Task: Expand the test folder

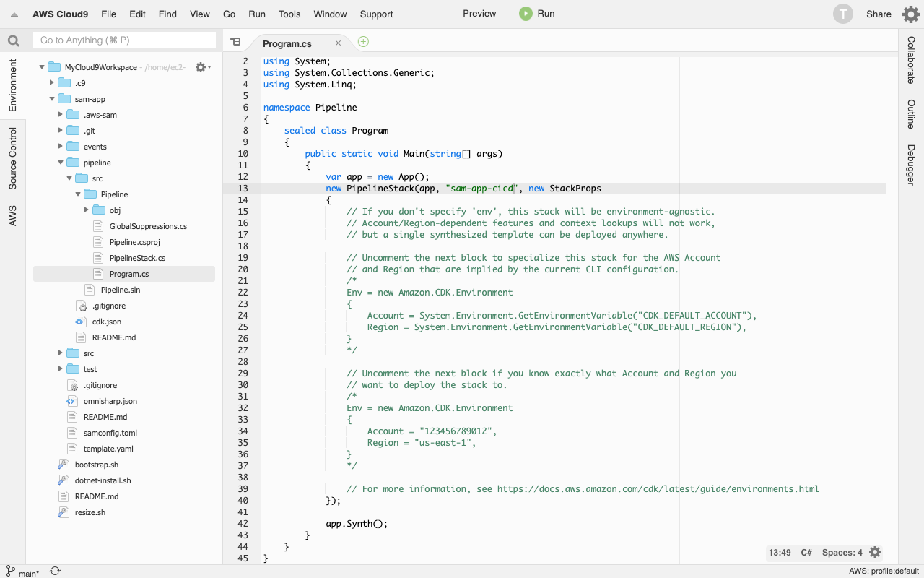Action: point(60,369)
